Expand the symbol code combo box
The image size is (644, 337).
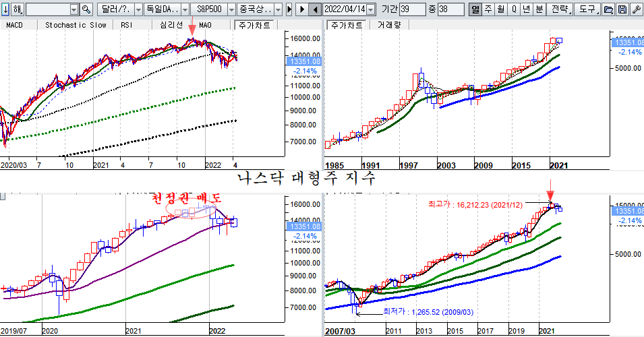(74, 10)
